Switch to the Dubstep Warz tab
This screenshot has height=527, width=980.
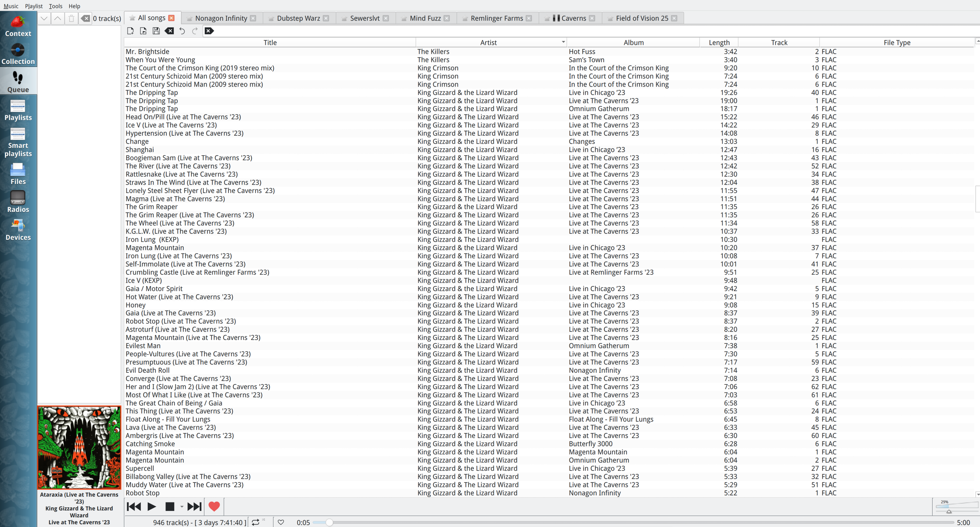[298, 18]
